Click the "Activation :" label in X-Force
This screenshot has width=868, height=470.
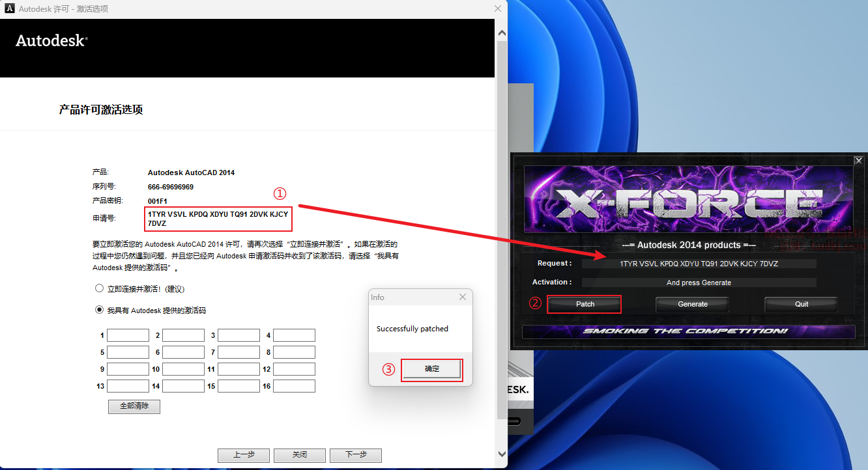(552, 282)
